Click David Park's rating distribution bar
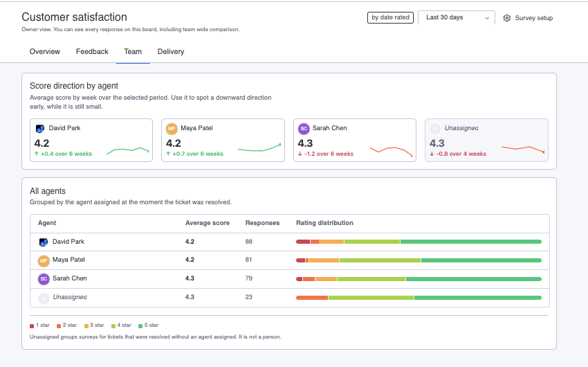This screenshot has width=588, height=367. [x=419, y=242]
